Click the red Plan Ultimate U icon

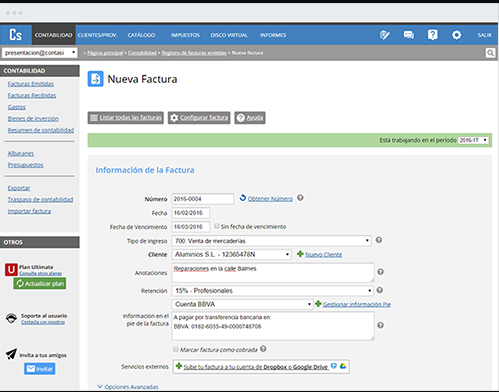click(x=11, y=269)
